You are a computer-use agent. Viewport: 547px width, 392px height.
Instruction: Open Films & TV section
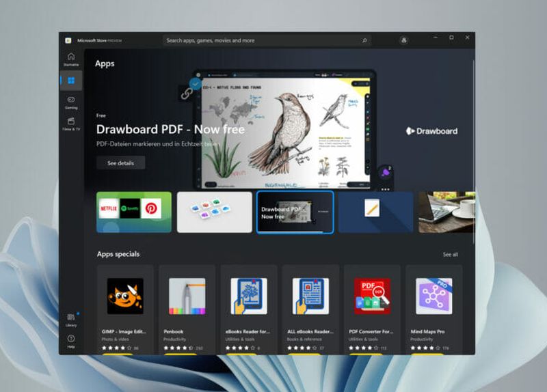71,124
